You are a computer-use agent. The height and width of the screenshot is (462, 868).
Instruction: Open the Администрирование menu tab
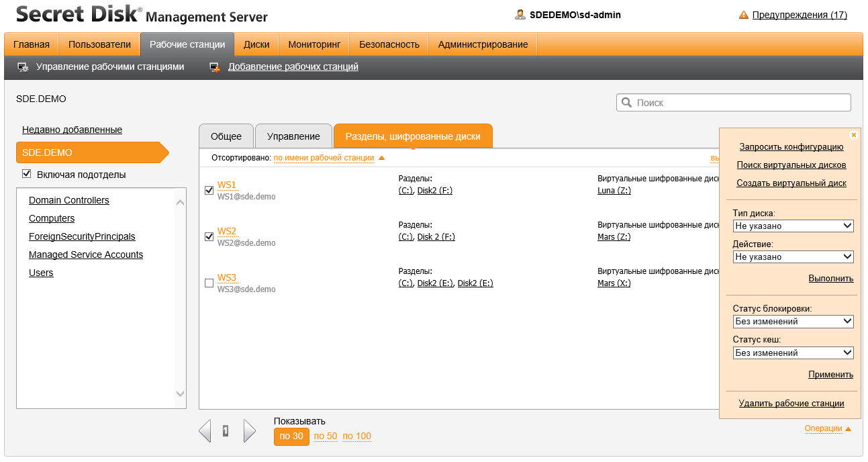[483, 44]
